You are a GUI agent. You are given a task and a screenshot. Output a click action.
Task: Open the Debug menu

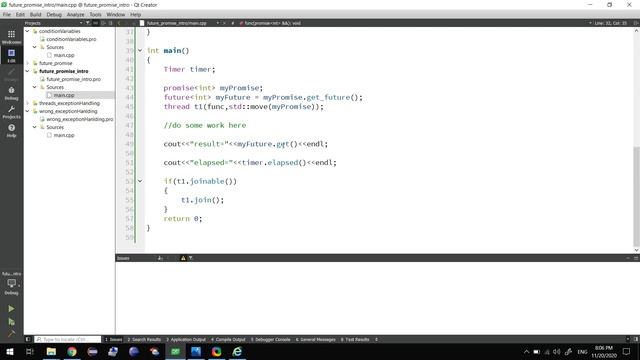pos(54,14)
